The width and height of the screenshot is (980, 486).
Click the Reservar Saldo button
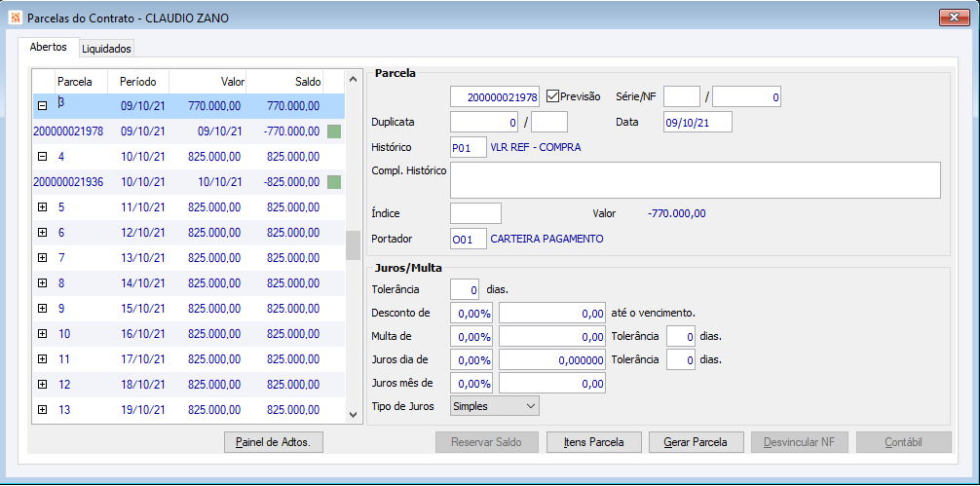coord(487,442)
